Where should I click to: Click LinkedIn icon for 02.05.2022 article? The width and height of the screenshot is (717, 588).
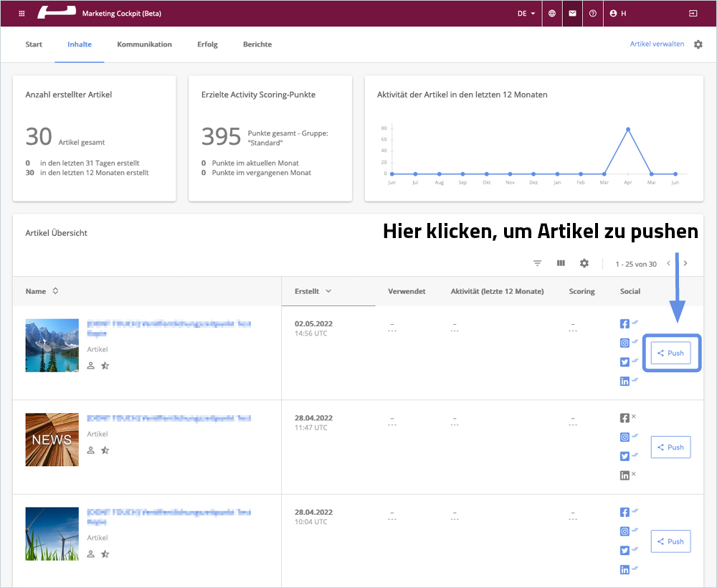pyautogui.click(x=625, y=381)
